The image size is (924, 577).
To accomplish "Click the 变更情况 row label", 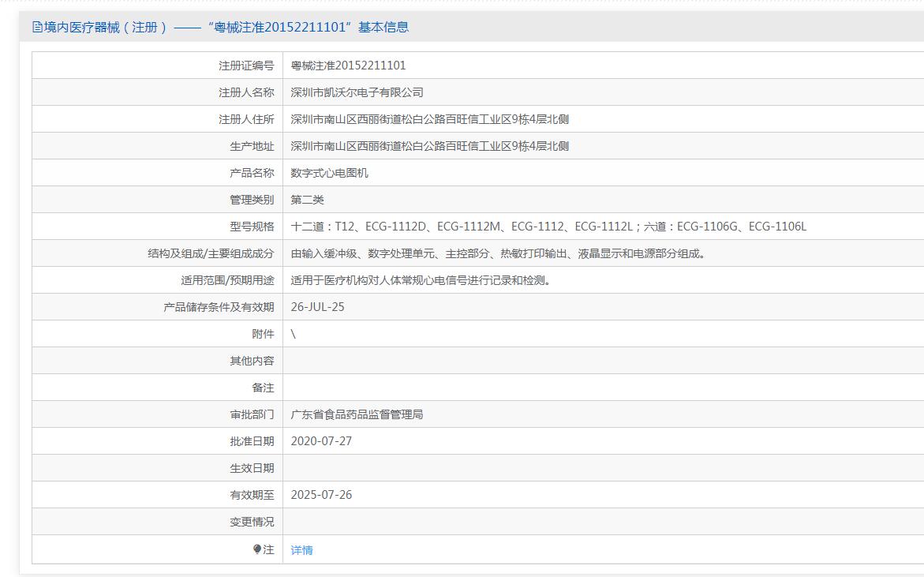I will pos(252,522).
